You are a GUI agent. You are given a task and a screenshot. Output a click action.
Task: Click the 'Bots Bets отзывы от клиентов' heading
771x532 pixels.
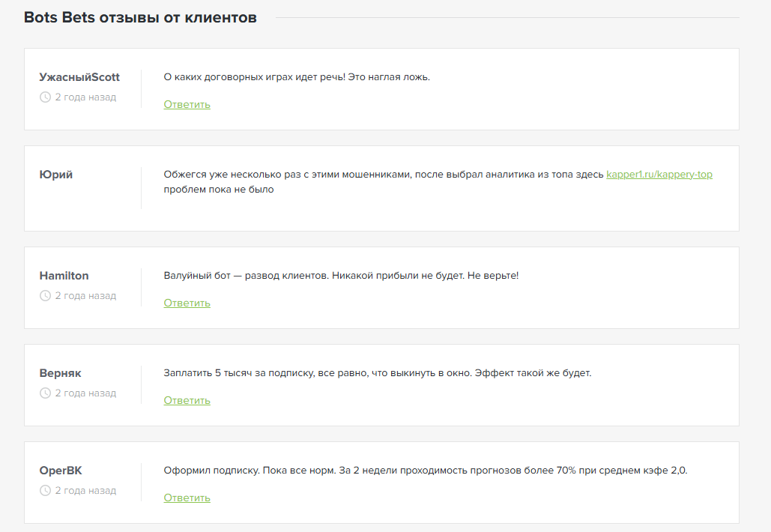pos(140,17)
